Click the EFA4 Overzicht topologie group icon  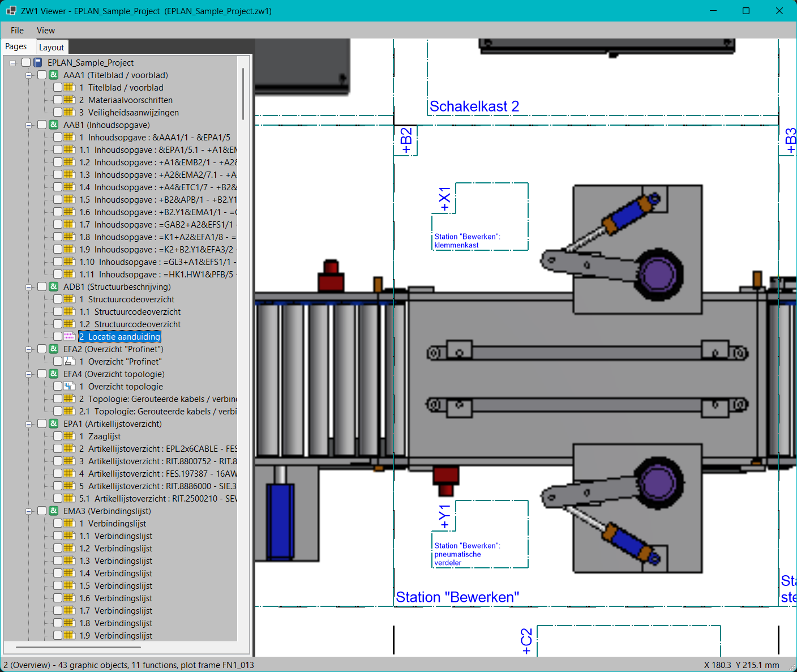click(x=54, y=374)
